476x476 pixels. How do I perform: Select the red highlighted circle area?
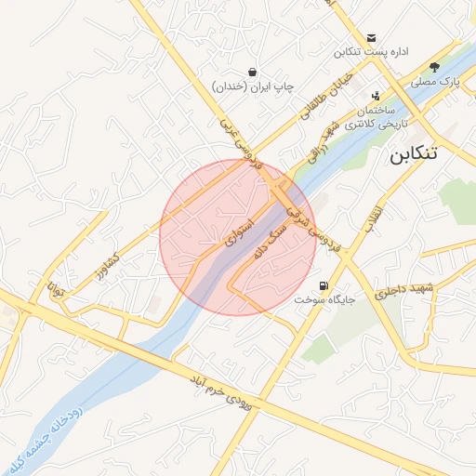[238, 237]
